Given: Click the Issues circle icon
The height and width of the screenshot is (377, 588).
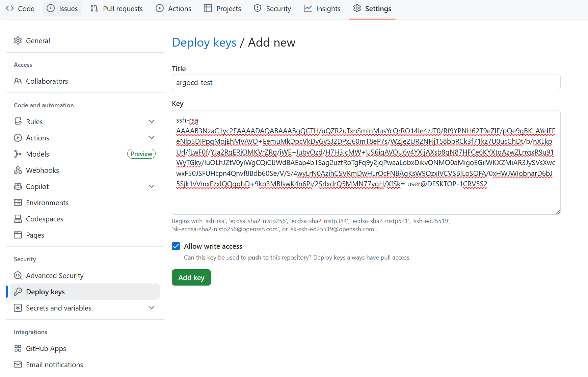Looking at the screenshot, I should pos(51,8).
